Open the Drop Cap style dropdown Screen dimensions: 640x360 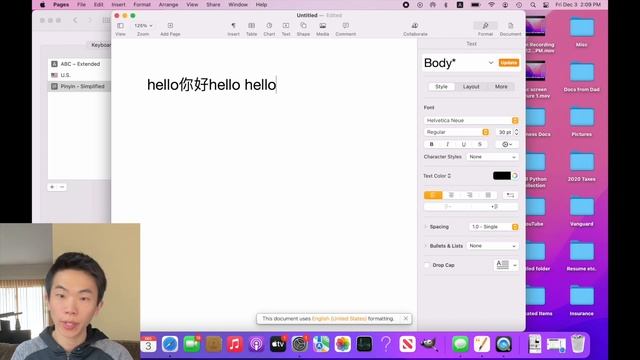click(x=506, y=265)
